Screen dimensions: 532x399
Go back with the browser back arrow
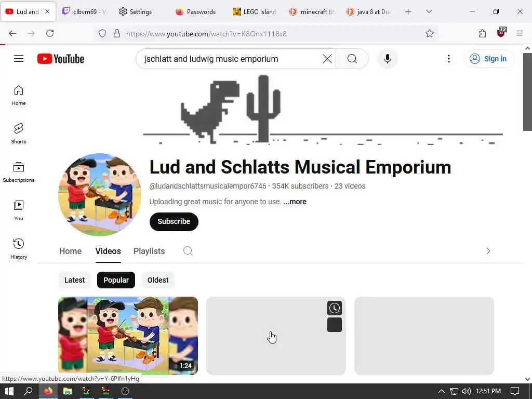click(x=12, y=33)
